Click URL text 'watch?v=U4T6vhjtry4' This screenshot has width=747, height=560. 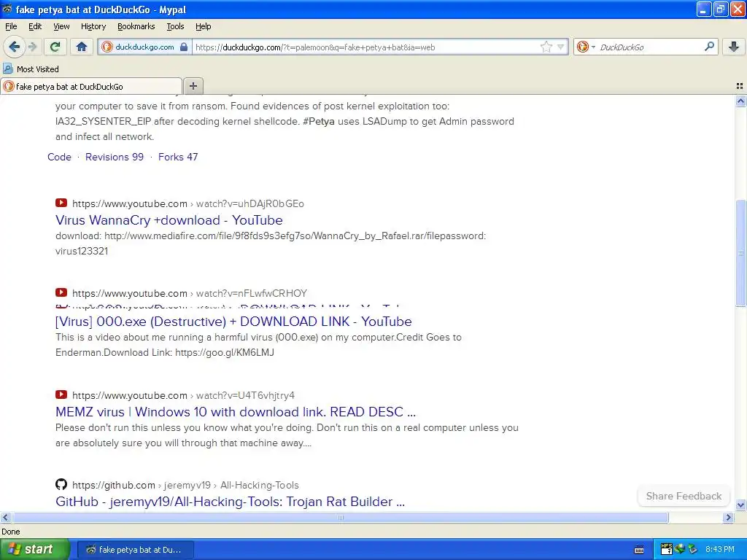(x=245, y=395)
